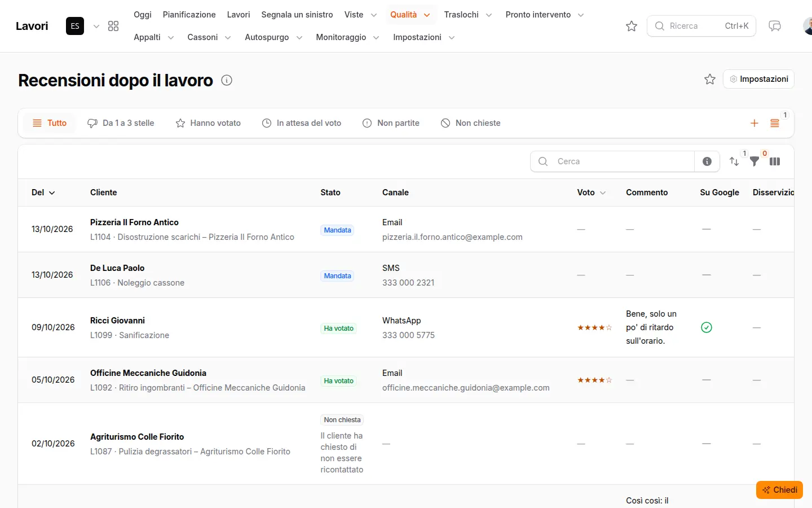Click the star rating of Ricci Giovanni
This screenshot has width=812, height=508.
(x=594, y=327)
